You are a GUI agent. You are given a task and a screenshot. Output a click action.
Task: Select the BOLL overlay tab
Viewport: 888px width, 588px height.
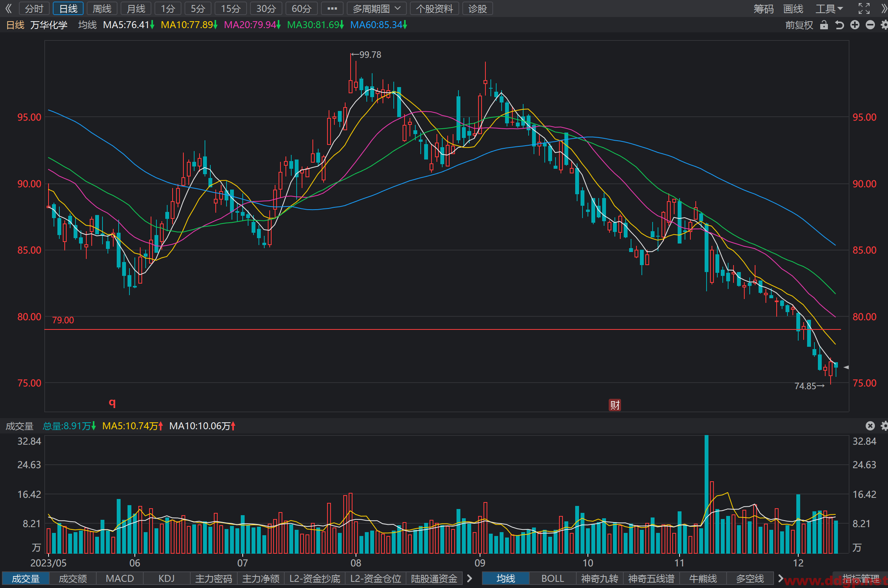(x=552, y=578)
